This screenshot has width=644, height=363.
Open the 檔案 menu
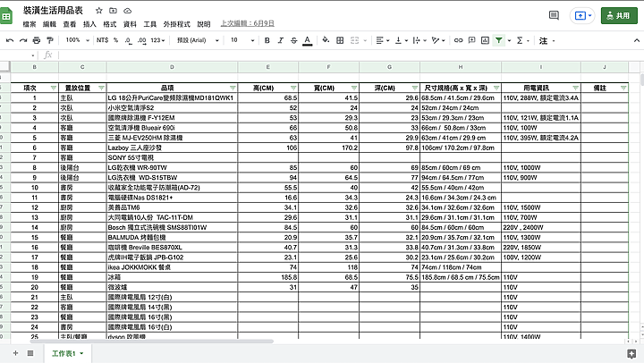coord(30,24)
